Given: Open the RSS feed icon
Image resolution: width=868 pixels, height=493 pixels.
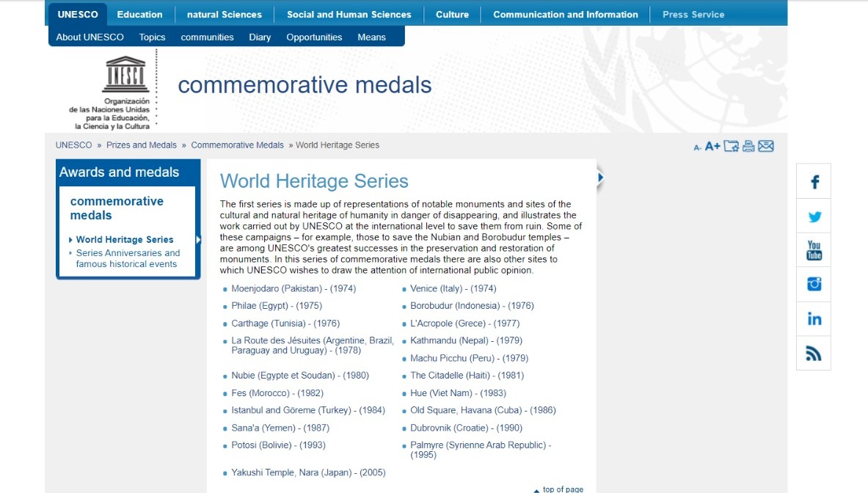Looking at the screenshot, I should [x=814, y=353].
